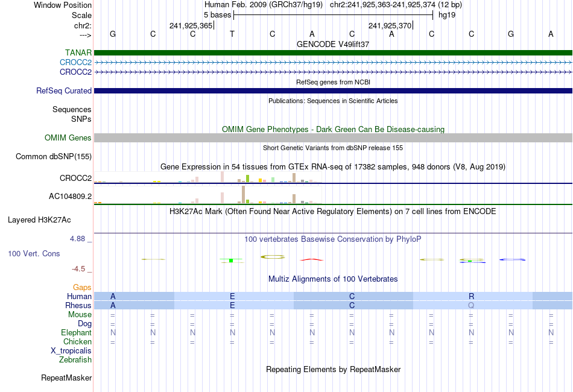Click Publications: Sequences in Scientific Articles title

[333, 101]
